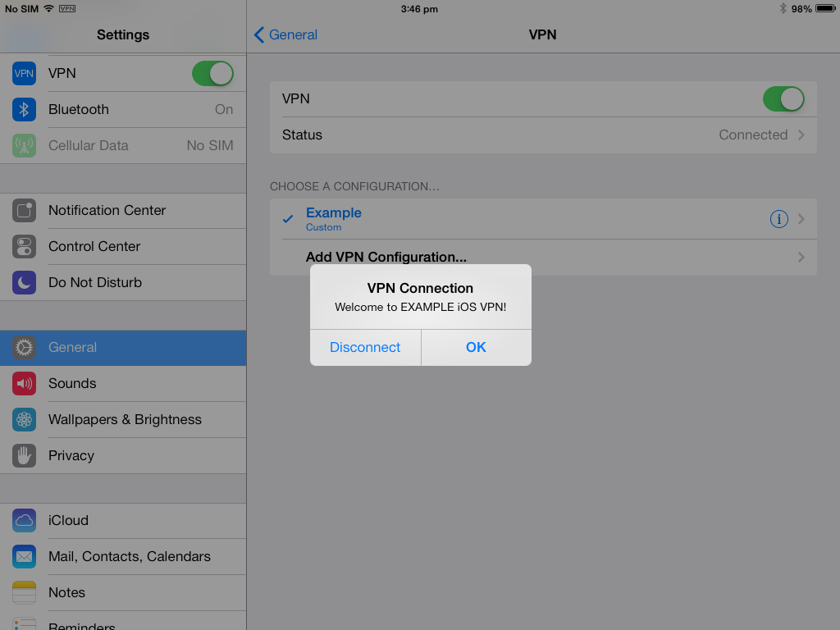Tap the Settings sidebar title
Image resolution: width=840 pixels, height=630 pixels.
tap(123, 34)
